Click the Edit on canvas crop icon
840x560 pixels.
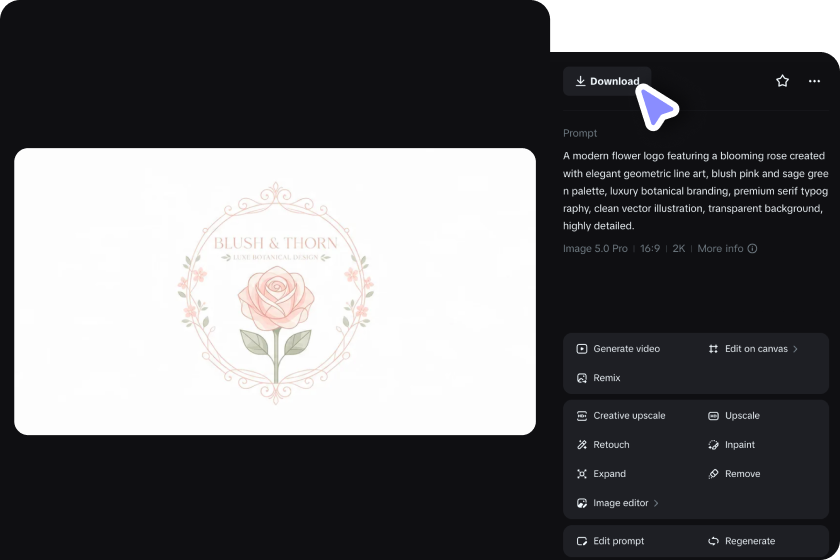click(x=713, y=349)
